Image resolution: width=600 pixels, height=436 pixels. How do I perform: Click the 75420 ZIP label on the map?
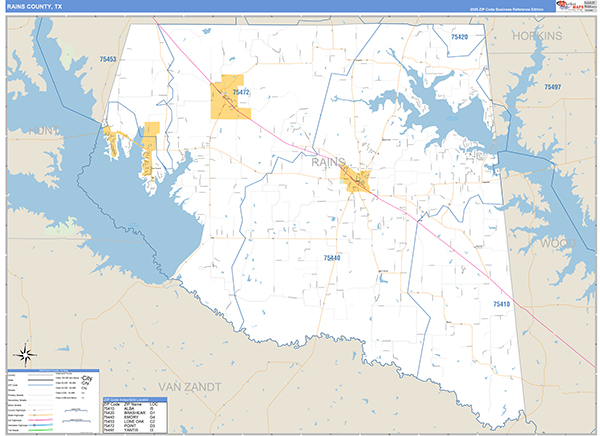(x=459, y=37)
